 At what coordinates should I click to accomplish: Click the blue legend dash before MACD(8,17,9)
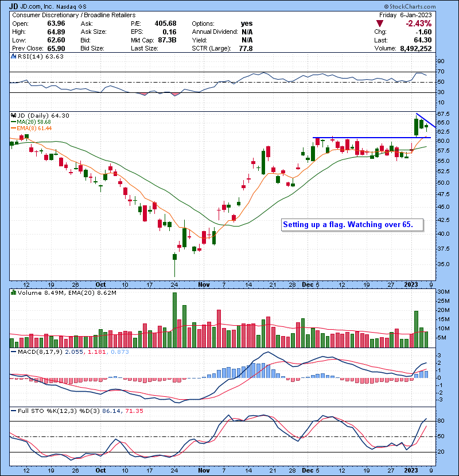click(x=13, y=352)
